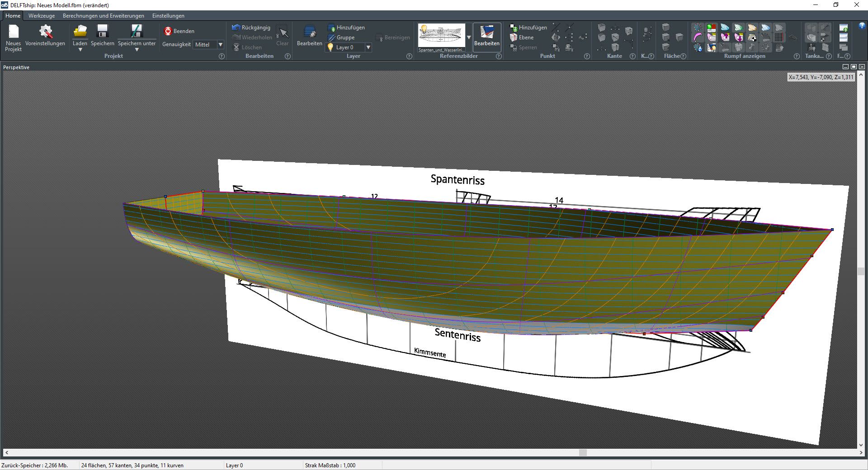Click the Gruppe button
Screen dimensions: 868x470
point(341,38)
